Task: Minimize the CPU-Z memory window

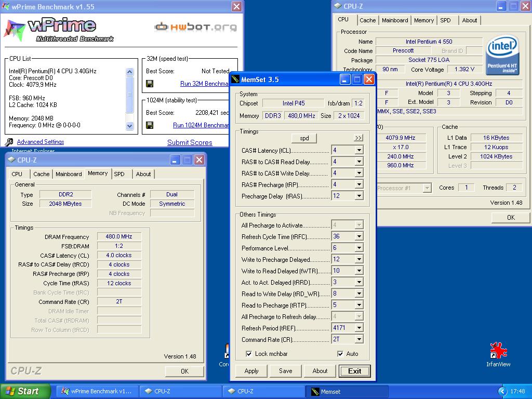Action: pos(175,160)
